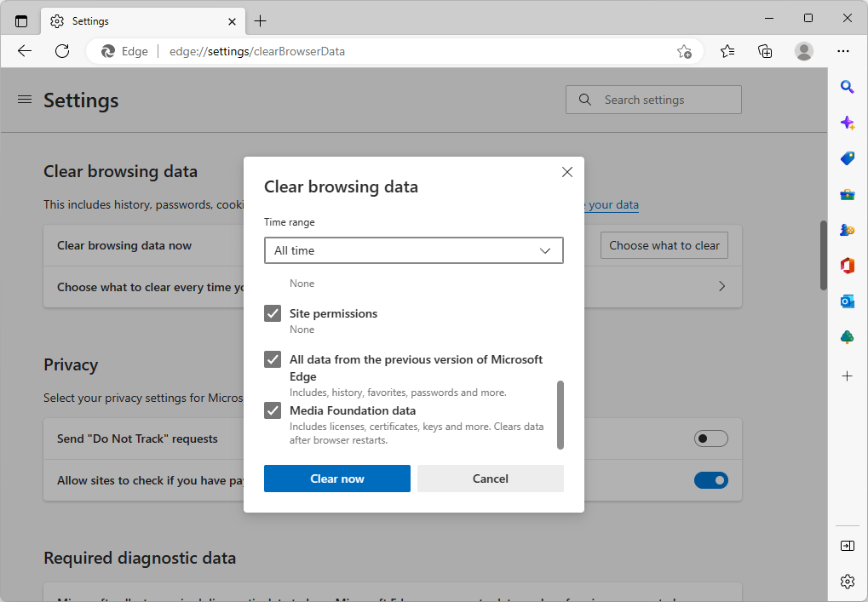Uncheck Site permissions checkbox
Image resolution: width=868 pixels, height=602 pixels.
[273, 313]
